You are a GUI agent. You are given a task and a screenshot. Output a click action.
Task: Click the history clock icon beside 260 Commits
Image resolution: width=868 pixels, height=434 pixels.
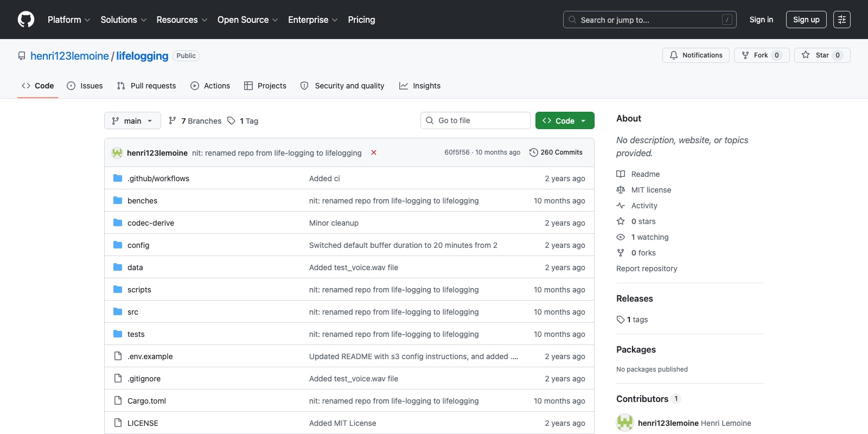click(534, 152)
